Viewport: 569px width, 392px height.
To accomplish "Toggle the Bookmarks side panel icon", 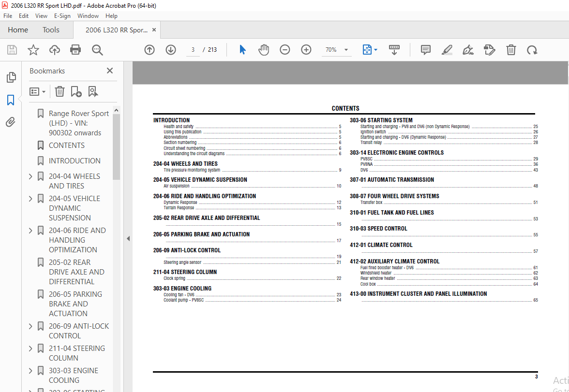I will pyautogui.click(x=11, y=100).
